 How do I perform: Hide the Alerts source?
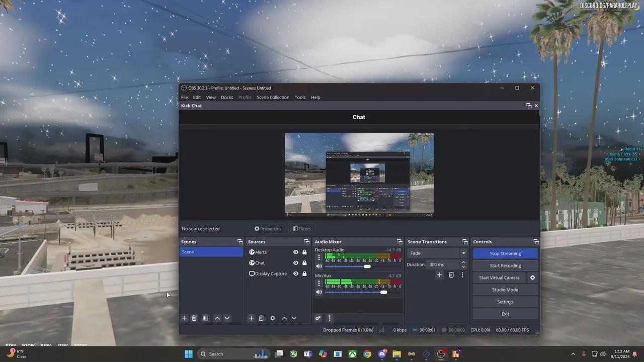[x=296, y=252]
